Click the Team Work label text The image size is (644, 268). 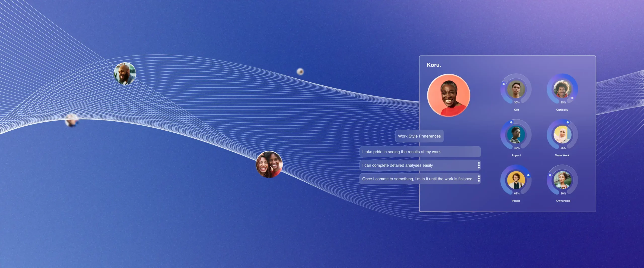[562, 155]
